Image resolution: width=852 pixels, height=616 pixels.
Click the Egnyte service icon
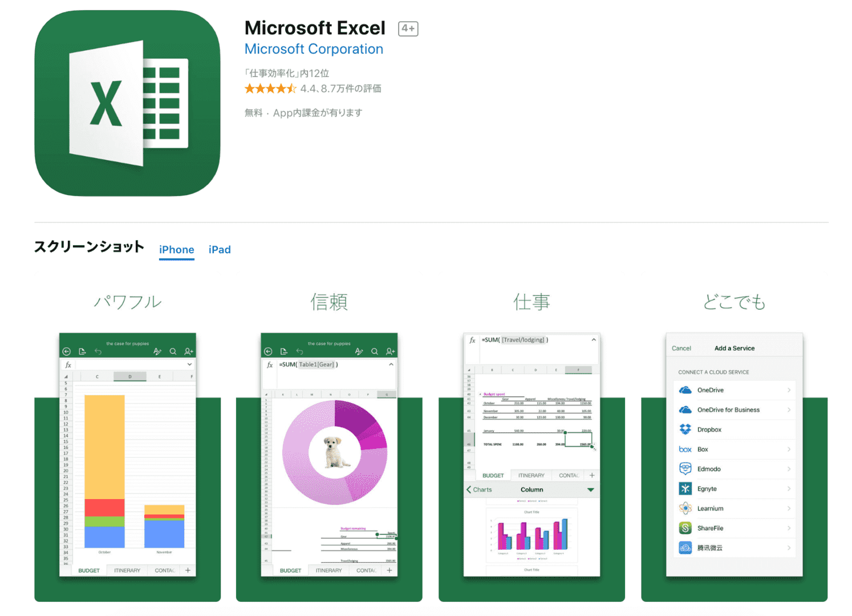tap(685, 489)
